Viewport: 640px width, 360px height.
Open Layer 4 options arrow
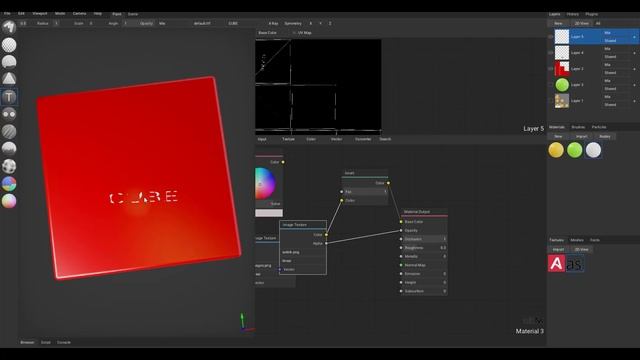(x=634, y=53)
